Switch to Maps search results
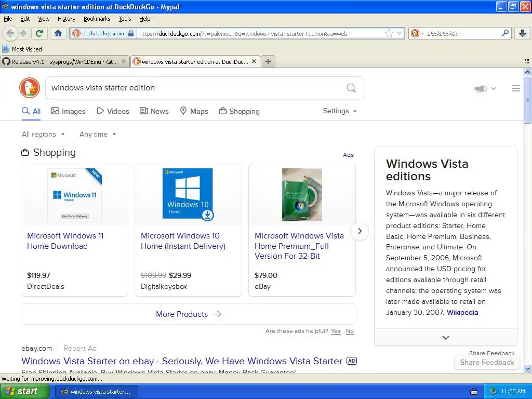 point(194,111)
